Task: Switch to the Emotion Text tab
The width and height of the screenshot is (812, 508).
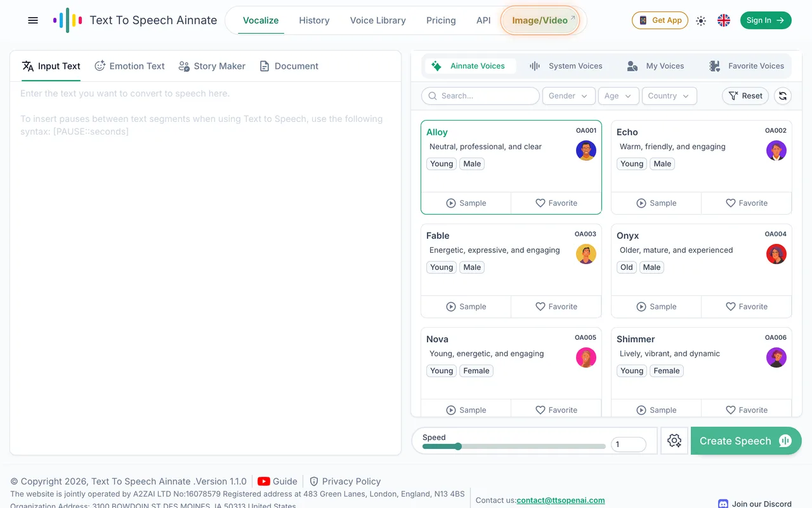Action: 129,66
